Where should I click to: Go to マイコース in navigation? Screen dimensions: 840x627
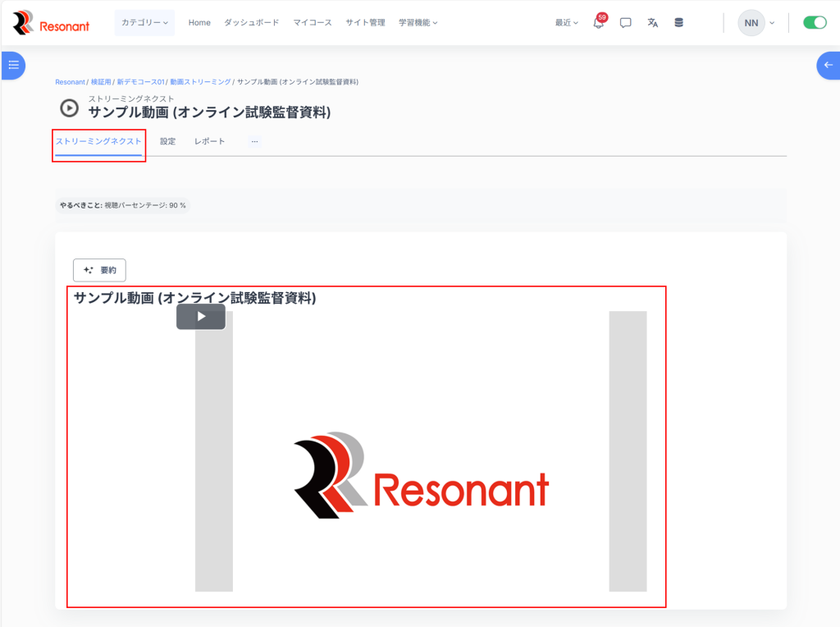click(x=313, y=23)
